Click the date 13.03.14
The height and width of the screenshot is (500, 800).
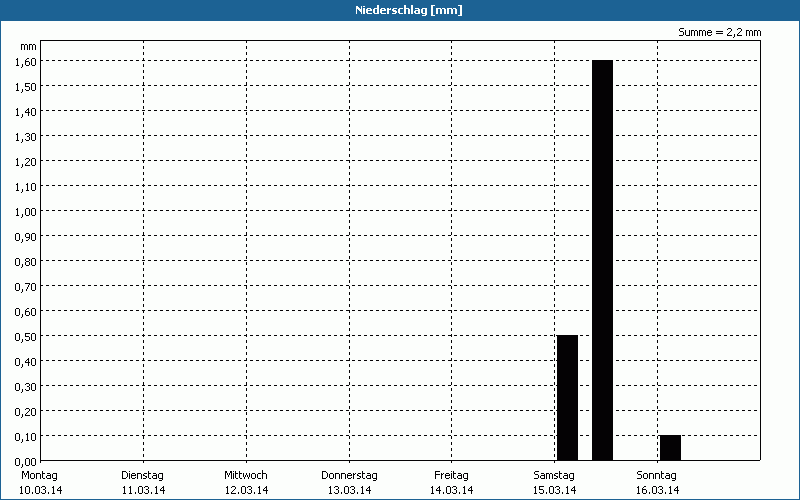coord(349,491)
